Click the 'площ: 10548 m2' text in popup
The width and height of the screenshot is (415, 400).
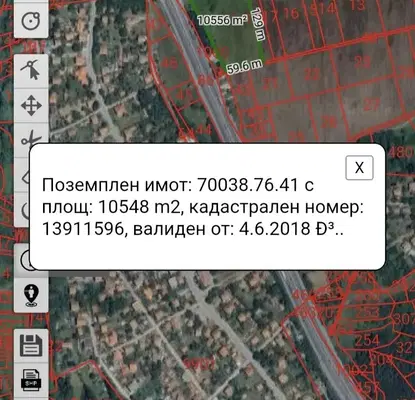(111, 207)
